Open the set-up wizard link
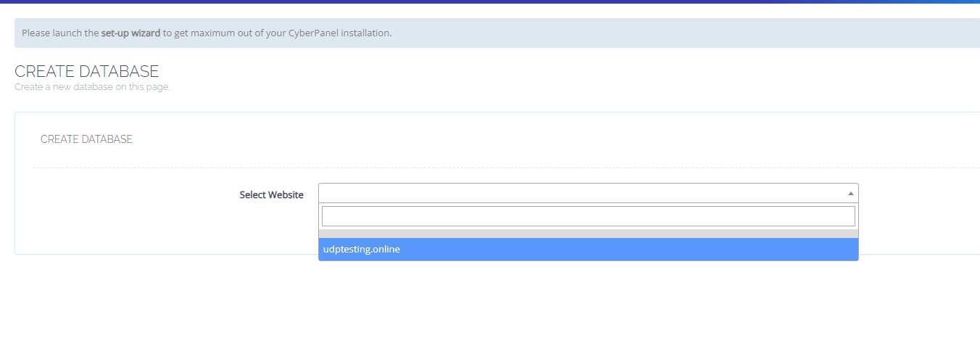The width and height of the screenshot is (980, 349). coord(130,33)
